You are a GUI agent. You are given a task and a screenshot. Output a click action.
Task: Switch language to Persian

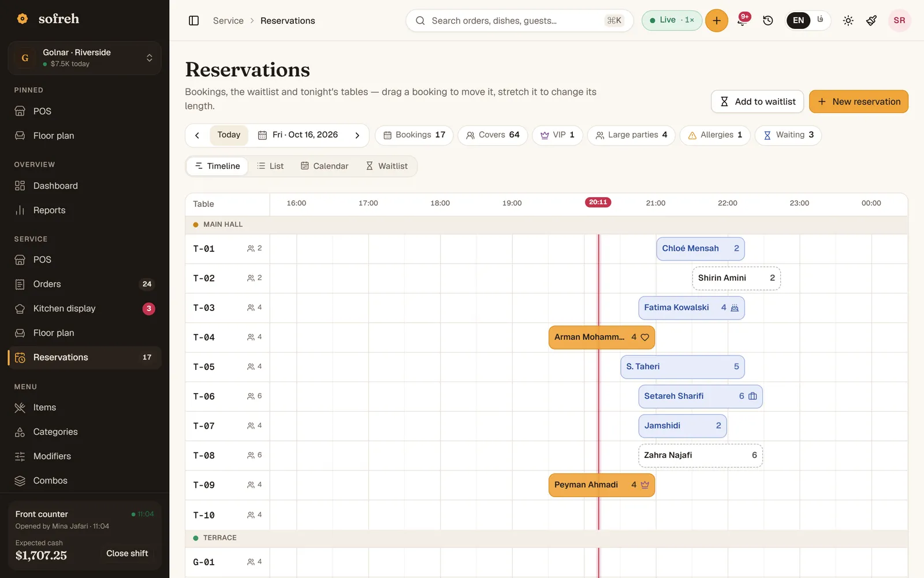(x=820, y=20)
